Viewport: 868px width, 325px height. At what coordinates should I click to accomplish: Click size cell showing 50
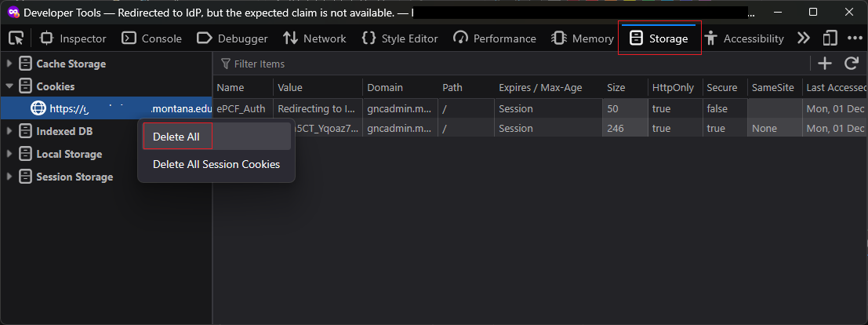click(626, 108)
